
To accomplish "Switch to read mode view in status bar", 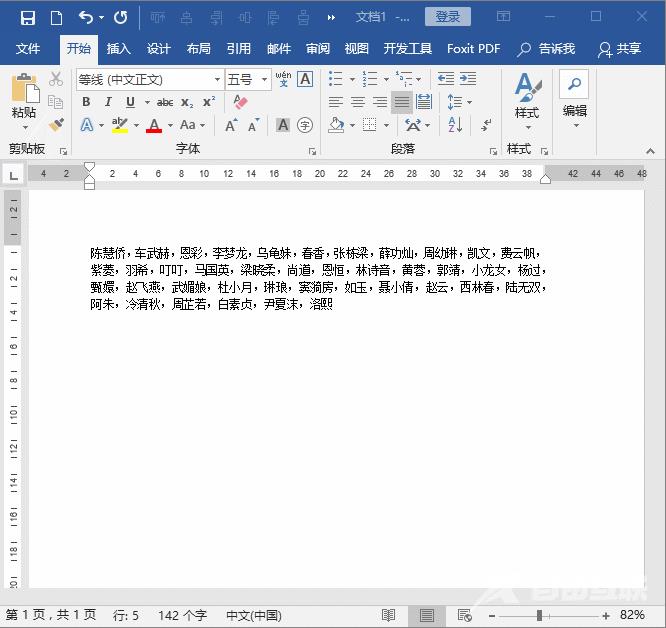I will [388, 615].
